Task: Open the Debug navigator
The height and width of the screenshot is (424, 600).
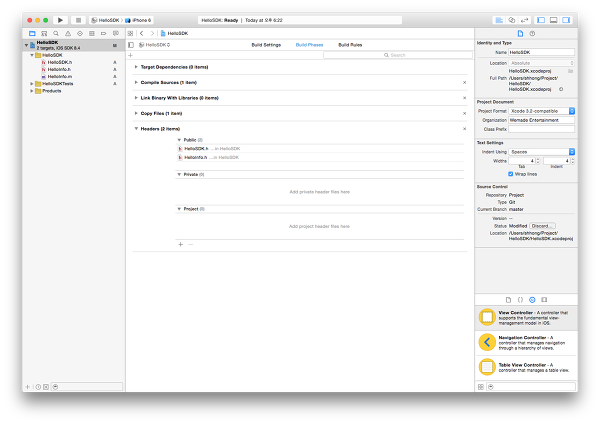Action: [91, 34]
